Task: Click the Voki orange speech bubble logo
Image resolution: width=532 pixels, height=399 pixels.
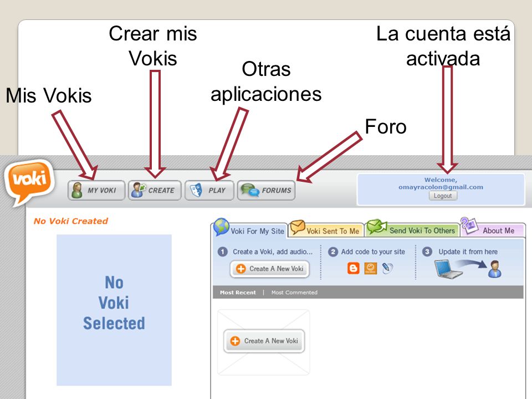Action: pyautogui.click(x=29, y=182)
